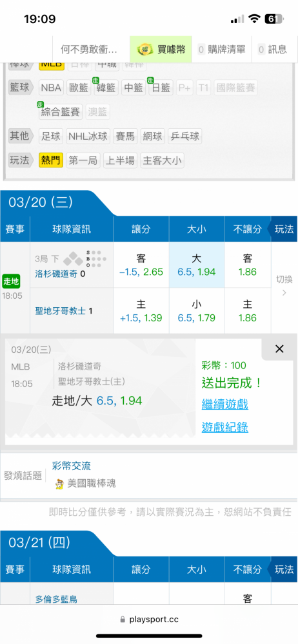Tap the 走地 live badge

tap(11, 282)
